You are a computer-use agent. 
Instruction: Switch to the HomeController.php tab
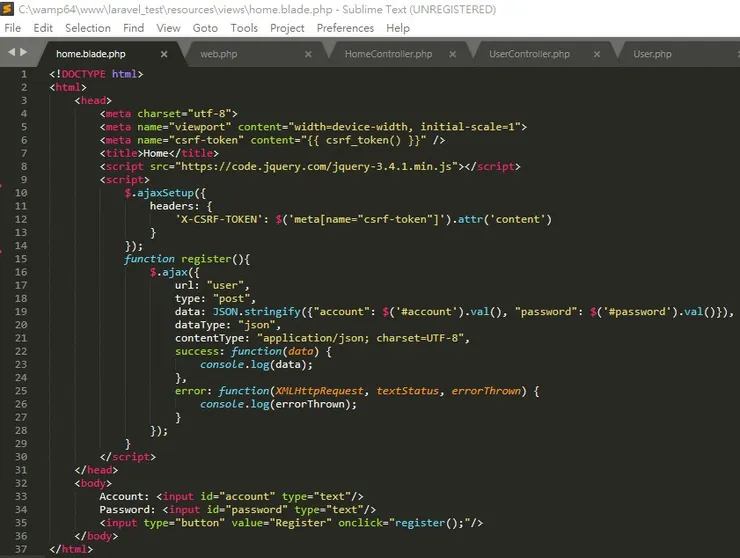[388, 53]
